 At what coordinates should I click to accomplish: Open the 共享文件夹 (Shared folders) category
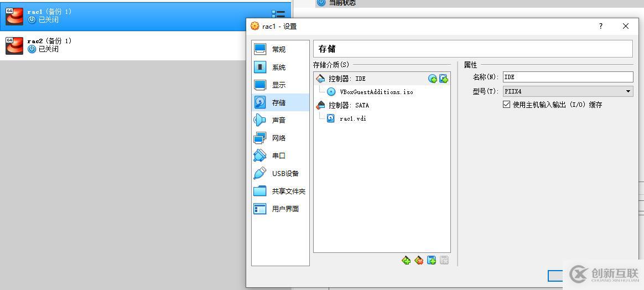280,191
